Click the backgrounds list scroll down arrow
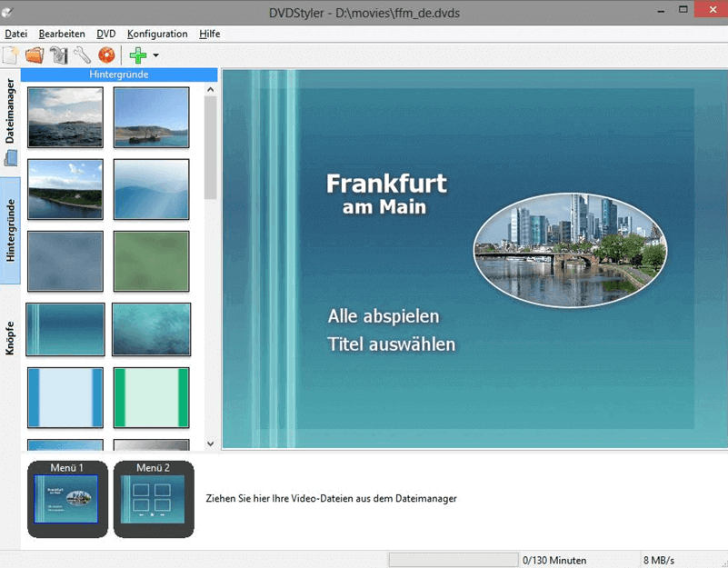The width and height of the screenshot is (728, 568). (210, 443)
